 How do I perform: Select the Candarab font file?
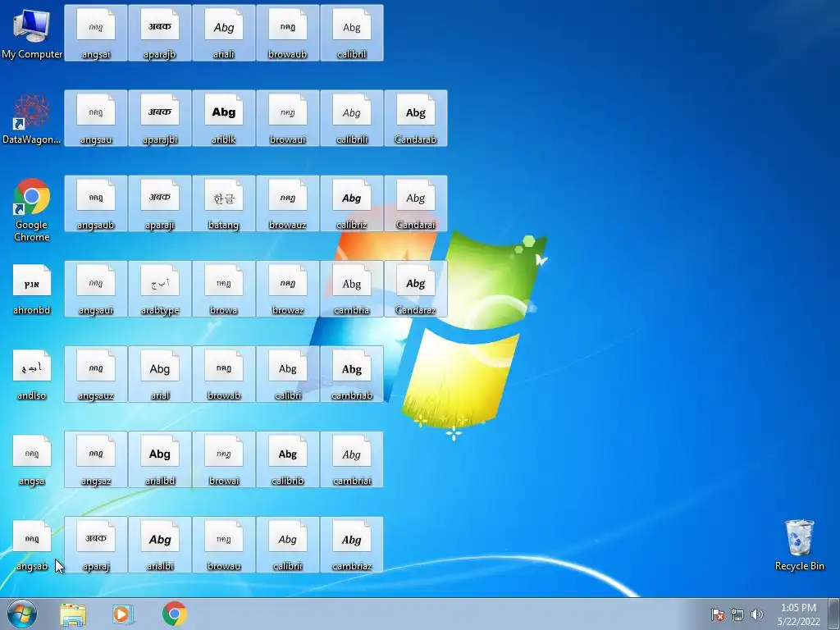(416, 118)
